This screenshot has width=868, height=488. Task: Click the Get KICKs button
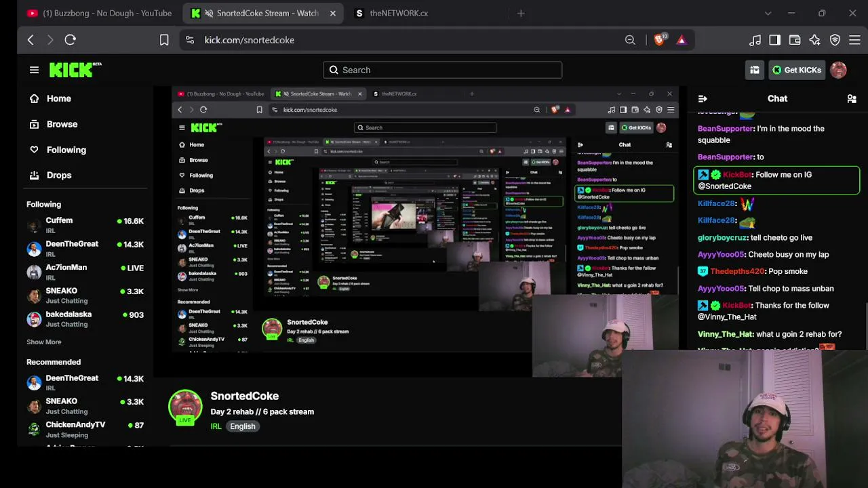796,70
